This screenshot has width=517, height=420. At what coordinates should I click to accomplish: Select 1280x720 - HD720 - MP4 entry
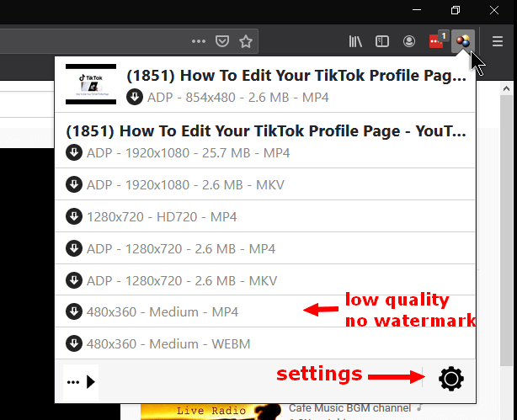coord(265,216)
